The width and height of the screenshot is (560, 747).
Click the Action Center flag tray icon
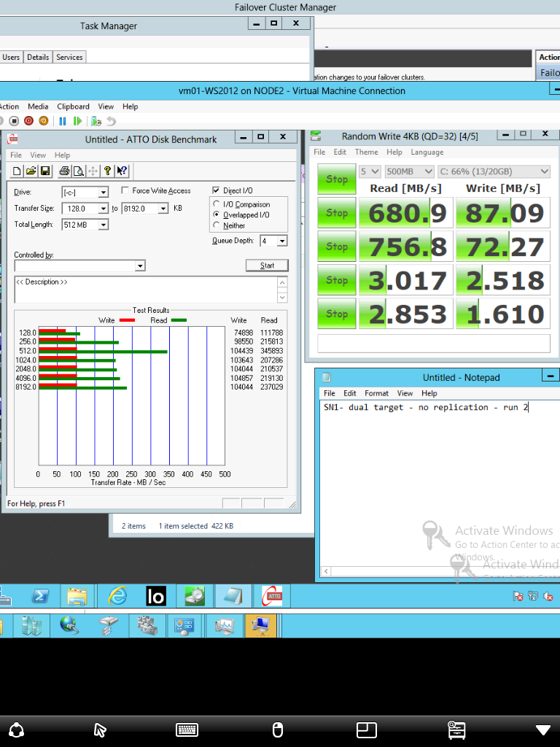pyautogui.click(x=518, y=596)
